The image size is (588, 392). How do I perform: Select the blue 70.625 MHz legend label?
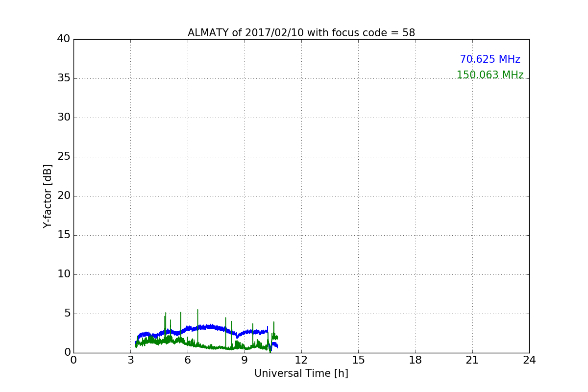490,59
